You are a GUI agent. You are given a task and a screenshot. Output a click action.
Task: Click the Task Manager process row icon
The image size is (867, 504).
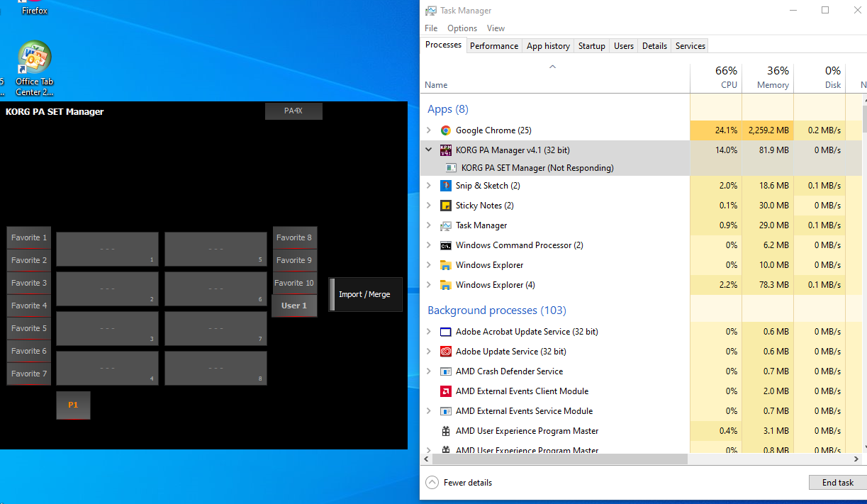coord(446,225)
